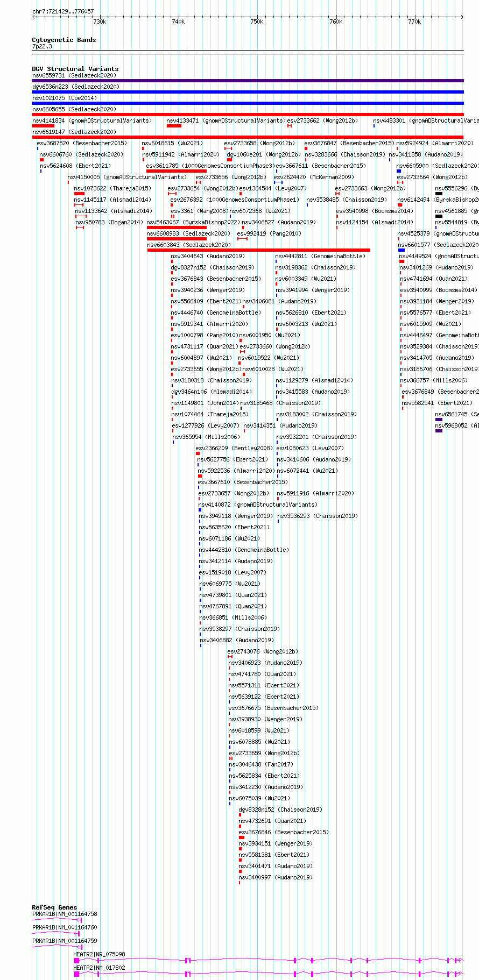Select nsv3046438 (Fan2017) label
479x980 pixels.
point(261,764)
